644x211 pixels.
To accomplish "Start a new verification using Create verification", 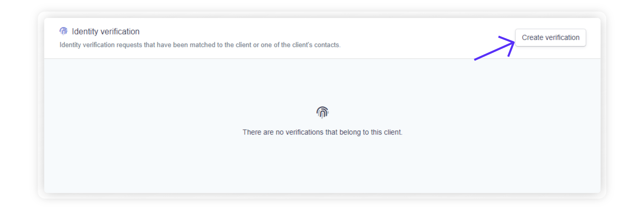I will pyautogui.click(x=550, y=37).
